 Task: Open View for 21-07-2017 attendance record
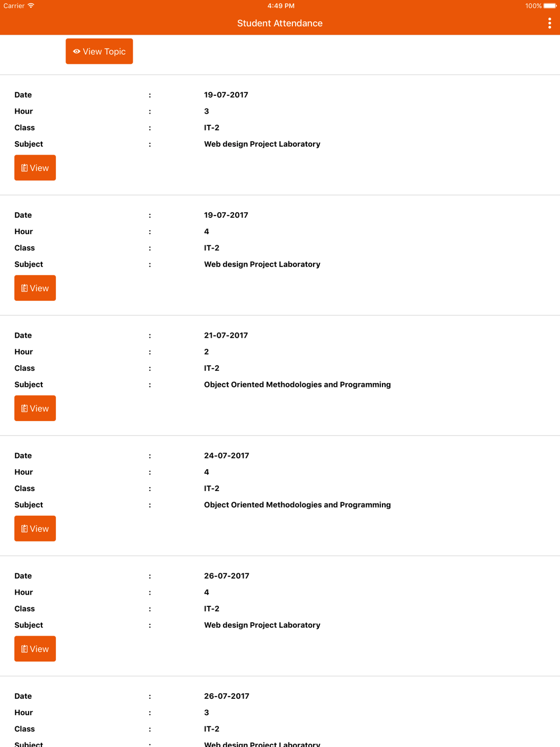[35, 408]
